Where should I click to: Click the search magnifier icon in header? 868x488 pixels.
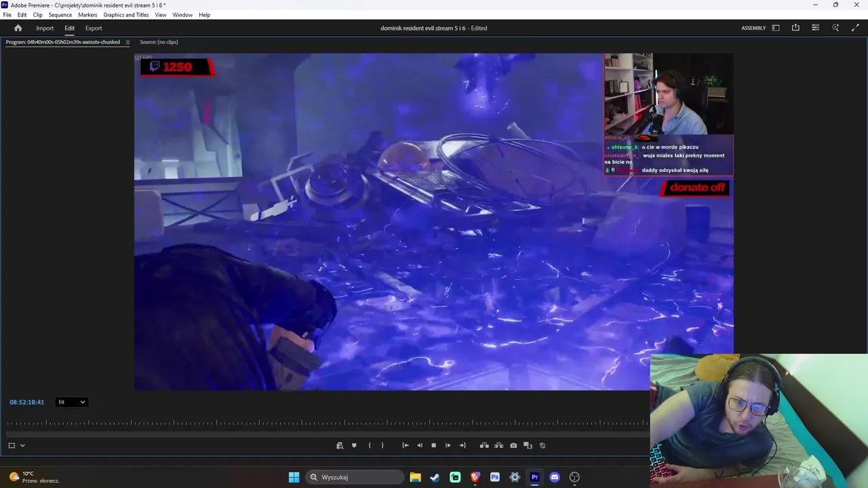[x=835, y=28]
